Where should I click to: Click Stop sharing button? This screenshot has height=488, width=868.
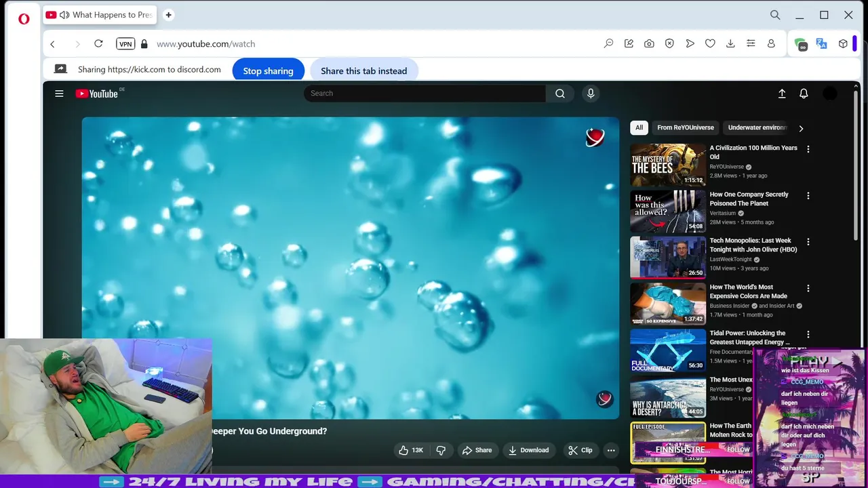(268, 70)
